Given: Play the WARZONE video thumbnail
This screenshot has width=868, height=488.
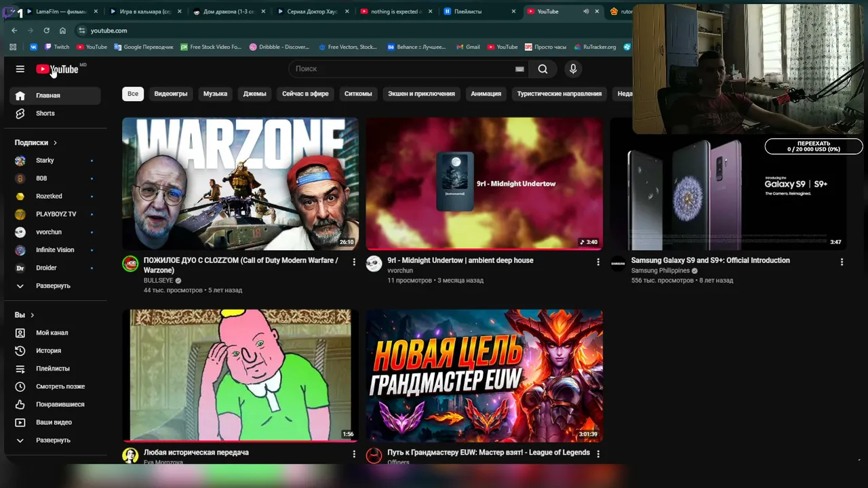Looking at the screenshot, I should click(x=240, y=184).
